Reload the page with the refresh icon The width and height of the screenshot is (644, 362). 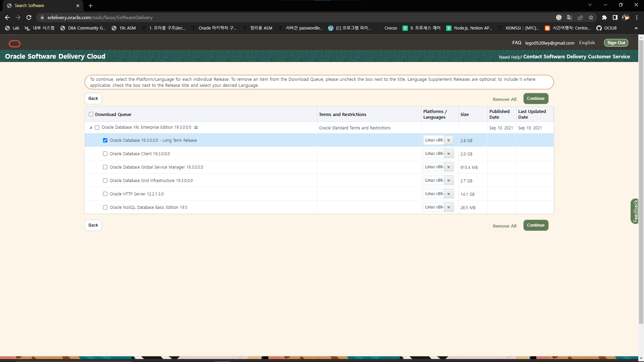click(29, 17)
